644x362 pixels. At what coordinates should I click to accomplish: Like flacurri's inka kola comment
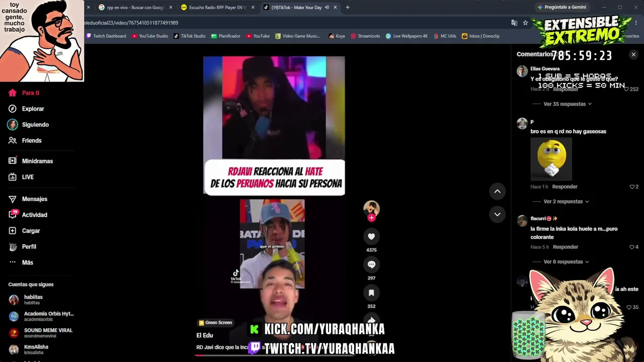click(632, 247)
